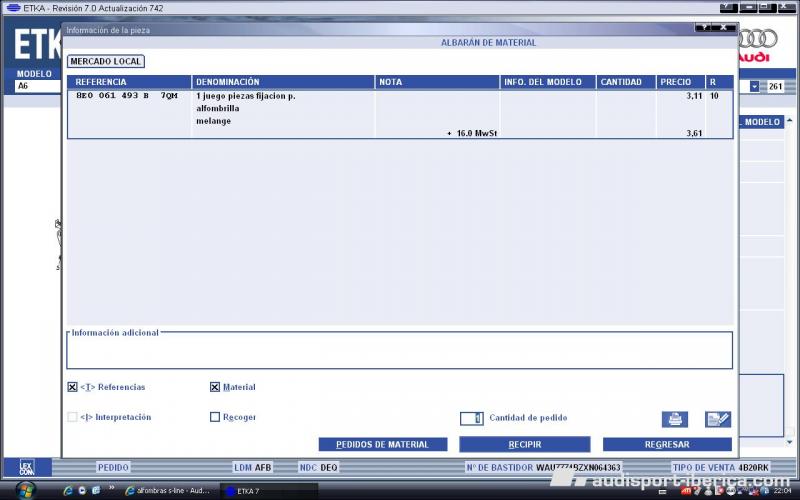Toggle the <T> Referencias checkbox
Viewport: 800px width, 500px height.
(x=72, y=387)
